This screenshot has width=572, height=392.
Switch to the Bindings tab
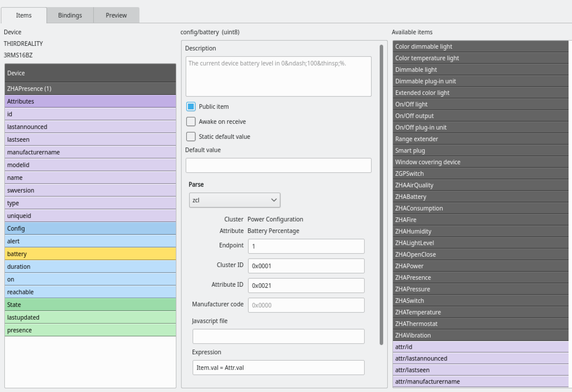[70, 15]
